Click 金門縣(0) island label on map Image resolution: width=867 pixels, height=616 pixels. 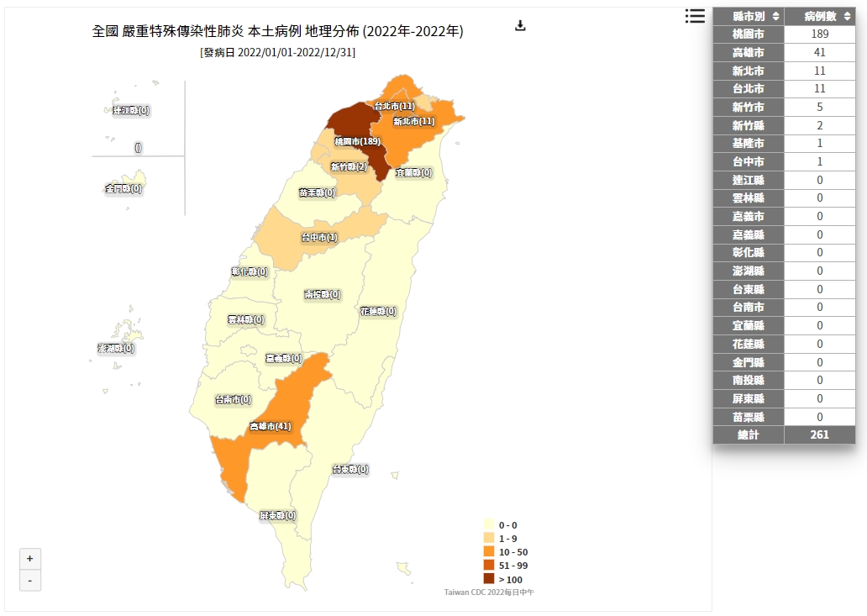(x=123, y=188)
